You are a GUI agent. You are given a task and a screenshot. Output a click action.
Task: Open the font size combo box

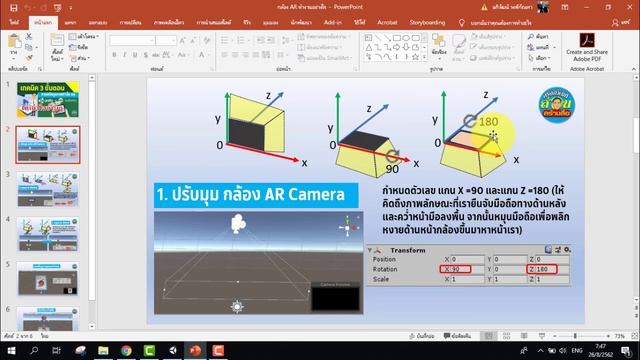coord(166,40)
